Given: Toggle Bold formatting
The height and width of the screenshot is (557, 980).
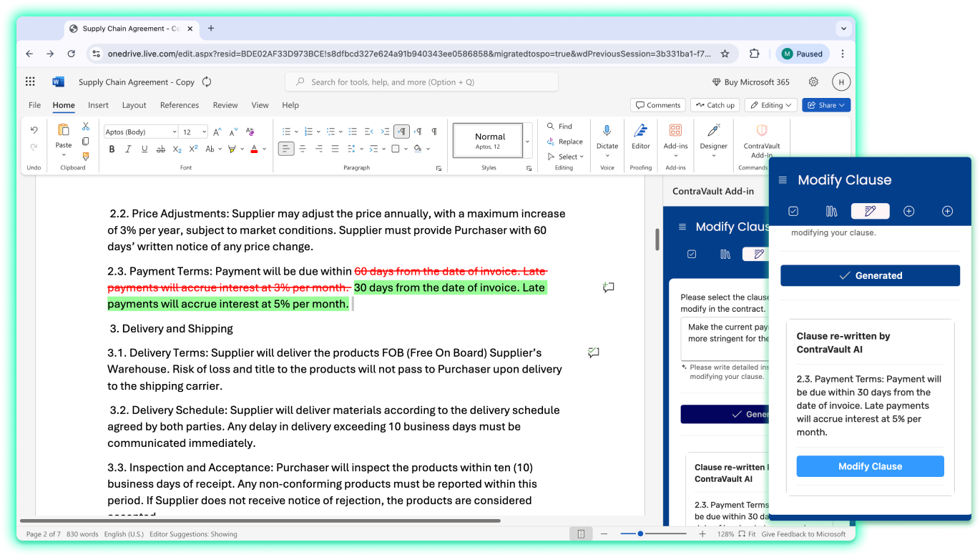Looking at the screenshot, I should tap(112, 149).
